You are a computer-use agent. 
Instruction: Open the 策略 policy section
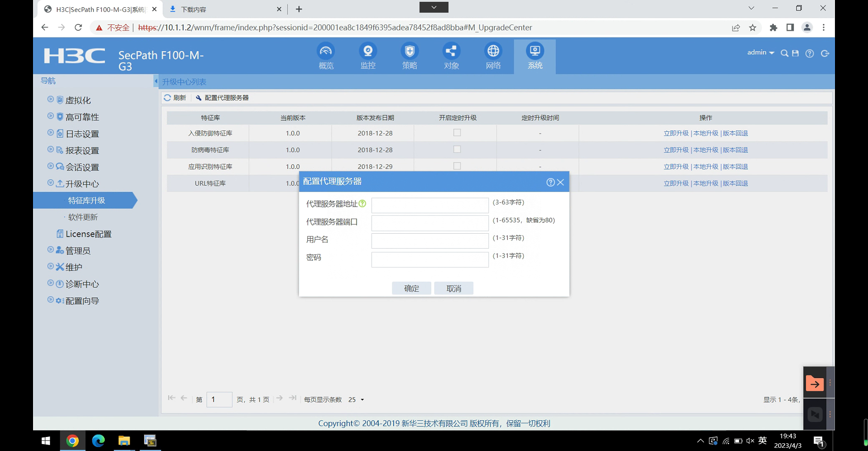tap(410, 56)
